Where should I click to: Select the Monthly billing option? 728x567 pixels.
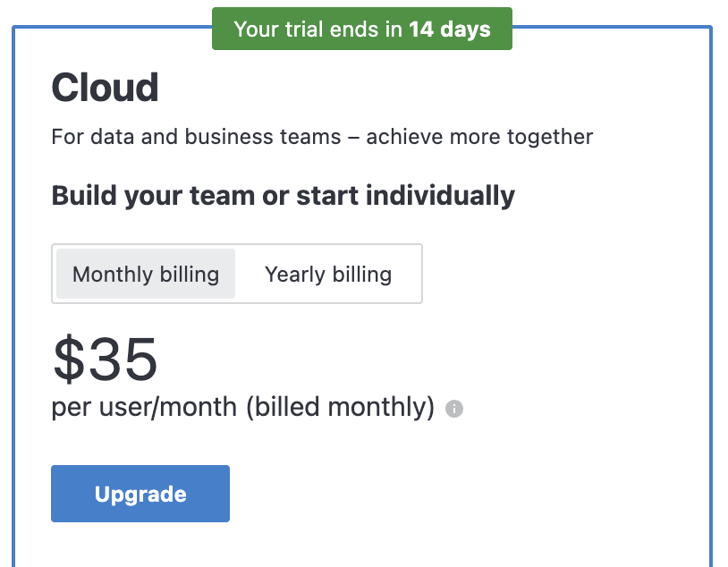coord(146,274)
